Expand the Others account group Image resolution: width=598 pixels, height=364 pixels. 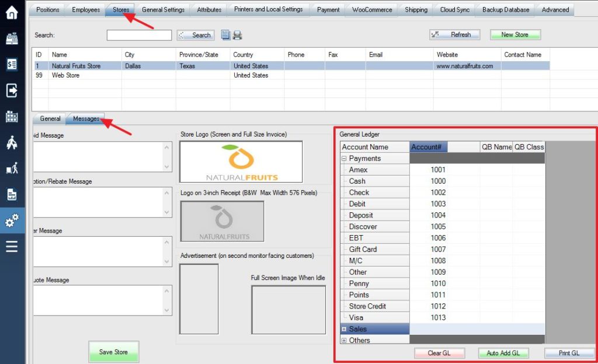click(345, 340)
